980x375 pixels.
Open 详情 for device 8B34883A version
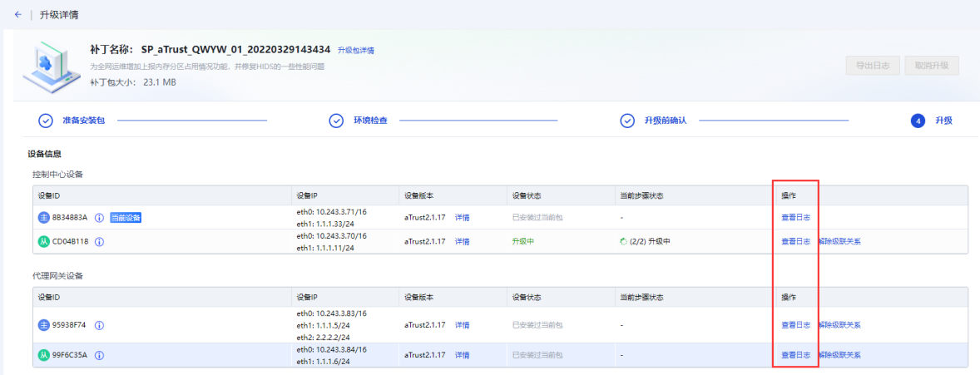coord(462,218)
